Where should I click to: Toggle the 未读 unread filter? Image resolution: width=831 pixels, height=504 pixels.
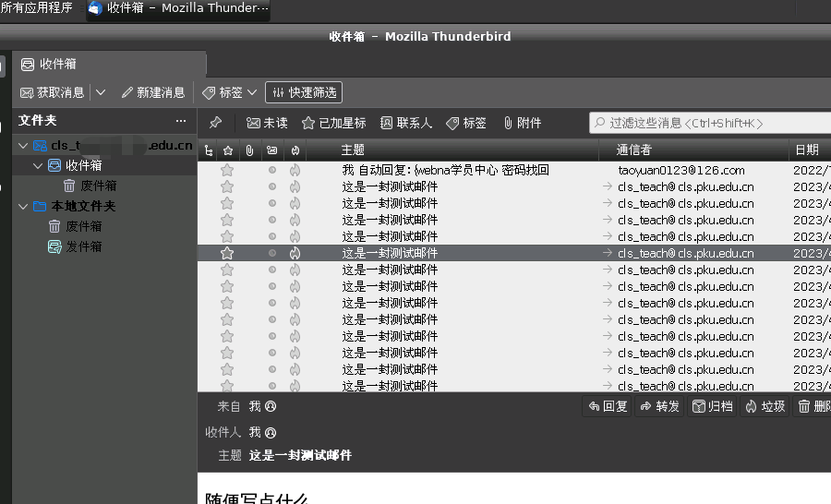[x=267, y=123]
